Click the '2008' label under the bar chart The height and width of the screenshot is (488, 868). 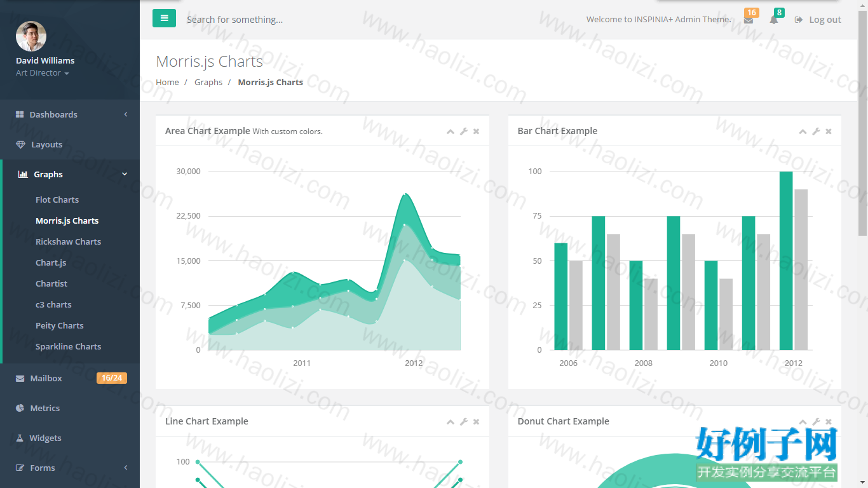coord(644,363)
